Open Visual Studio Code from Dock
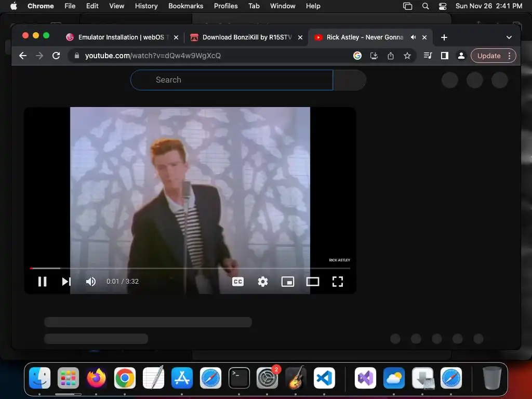The height and width of the screenshot is (399, 532). point(324,378)
